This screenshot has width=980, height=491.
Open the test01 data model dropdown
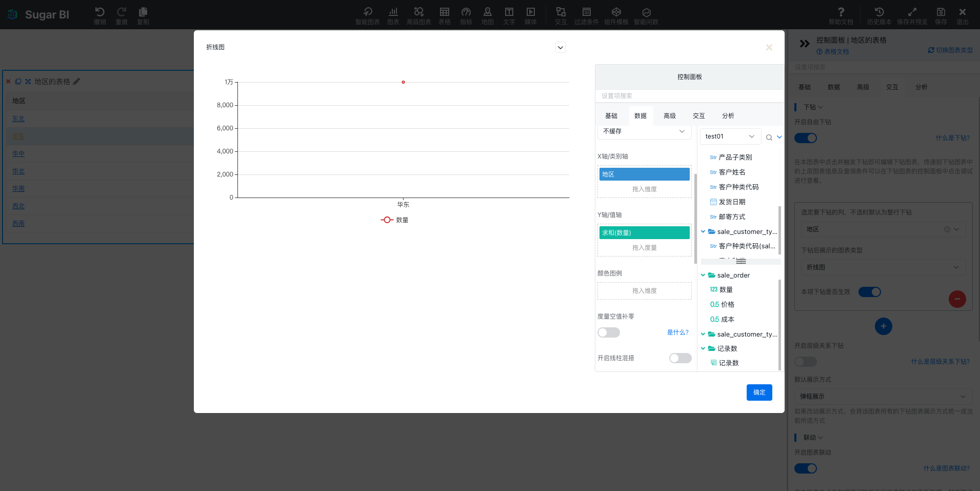pyautogui.click(x=730, y=136)
